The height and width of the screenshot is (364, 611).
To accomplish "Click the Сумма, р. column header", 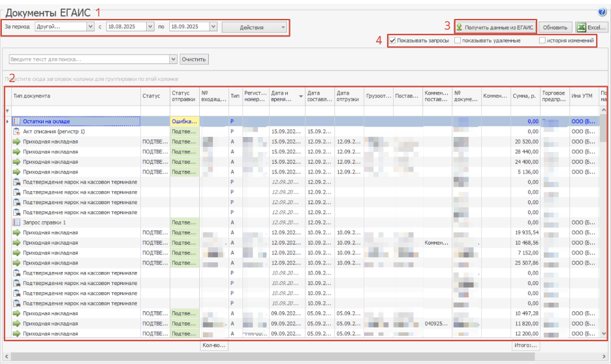I will pyautogui.click(x=525, y=96).
